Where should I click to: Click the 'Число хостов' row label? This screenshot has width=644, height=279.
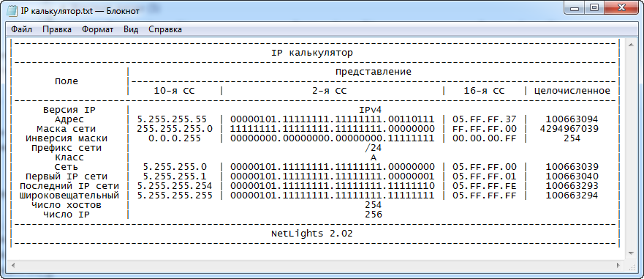67,204
